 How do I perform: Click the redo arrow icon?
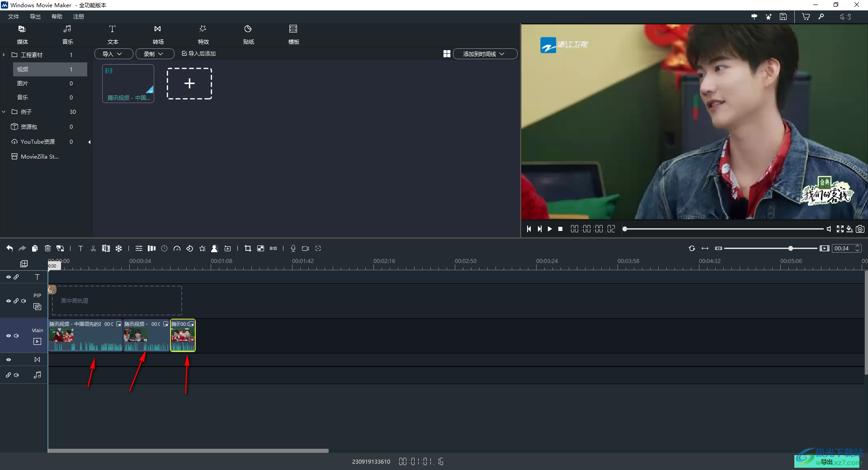[22, 248]
